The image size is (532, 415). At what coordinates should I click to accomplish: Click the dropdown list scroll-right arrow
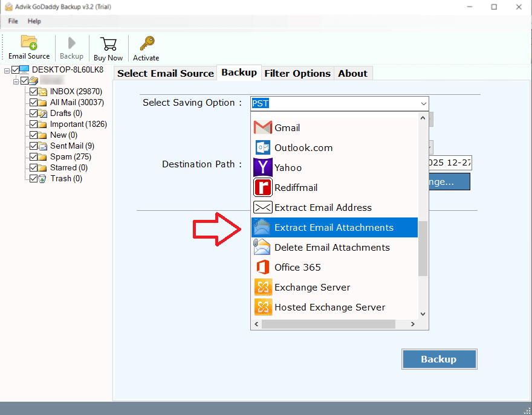coord(412,324)
